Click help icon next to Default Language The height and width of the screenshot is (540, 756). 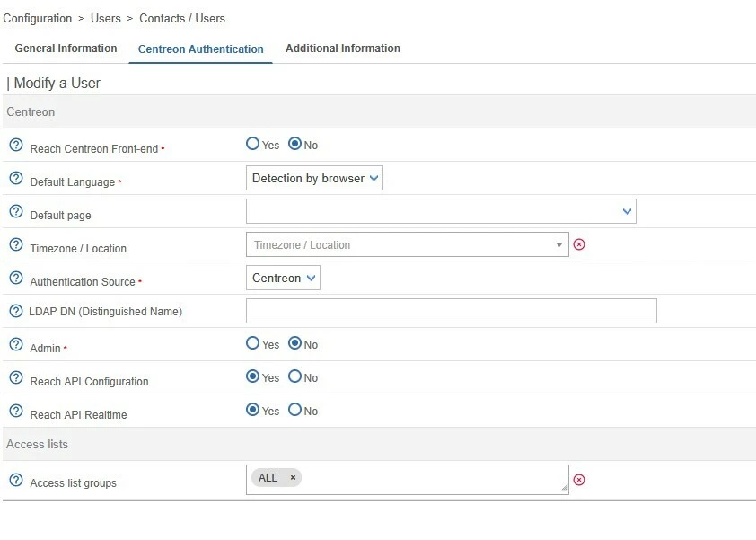(x=15, y=178)
